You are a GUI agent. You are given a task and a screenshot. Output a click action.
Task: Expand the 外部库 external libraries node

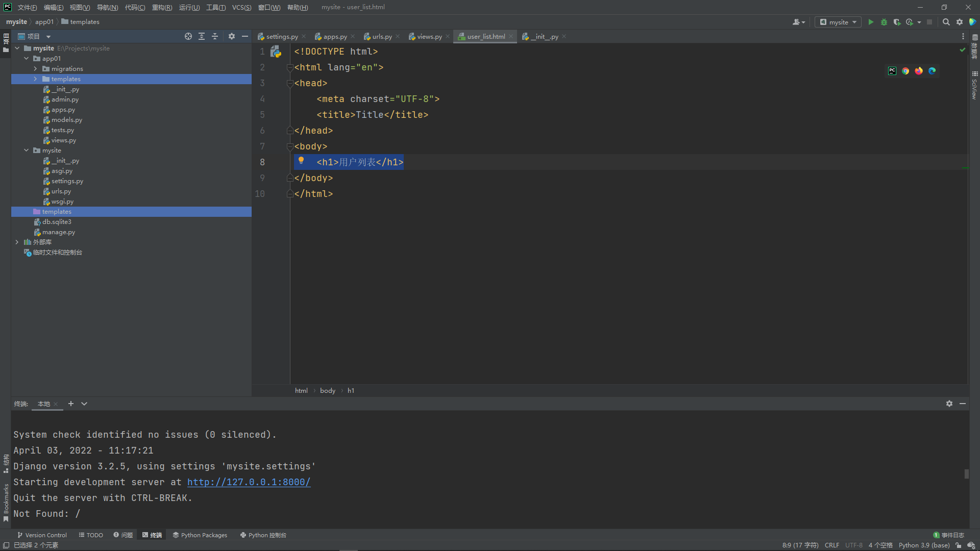tap(17, 242)
